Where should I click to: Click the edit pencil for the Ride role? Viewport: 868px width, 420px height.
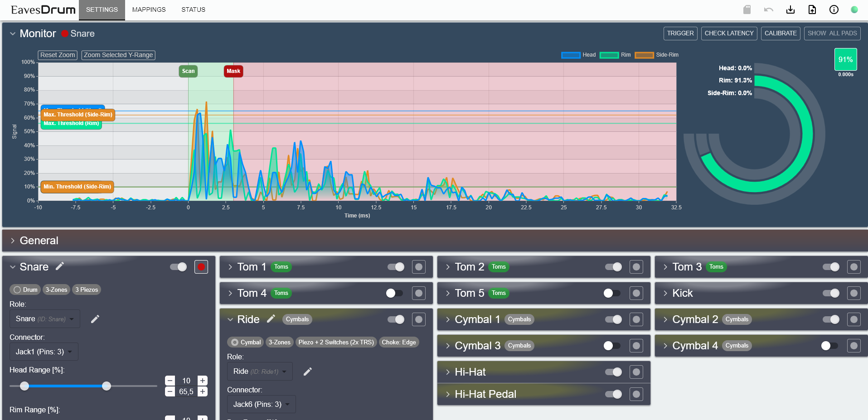point(307,371)
